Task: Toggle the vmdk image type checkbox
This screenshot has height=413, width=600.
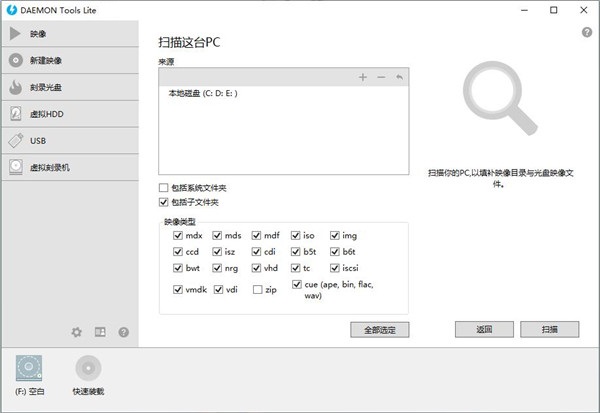Action: 178,290
